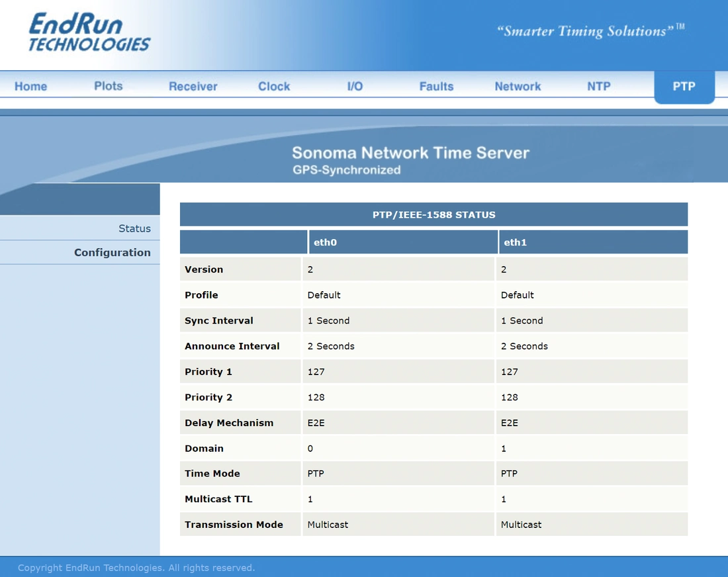Select eth1 Version value 2
The image size is (728, 577).
click(x=504, y=269)
